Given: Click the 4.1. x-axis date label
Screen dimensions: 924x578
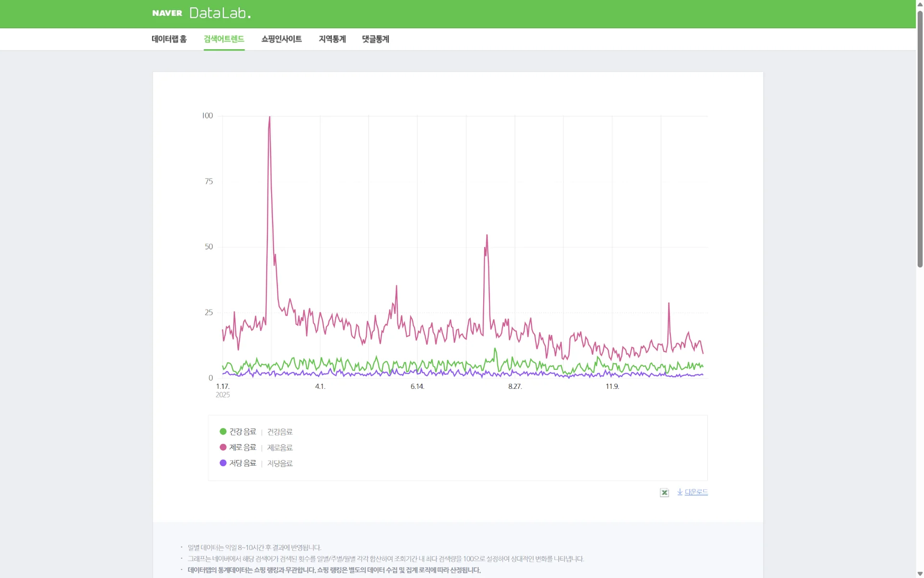Looking at the screenshot, I should (x=320, y=386).
